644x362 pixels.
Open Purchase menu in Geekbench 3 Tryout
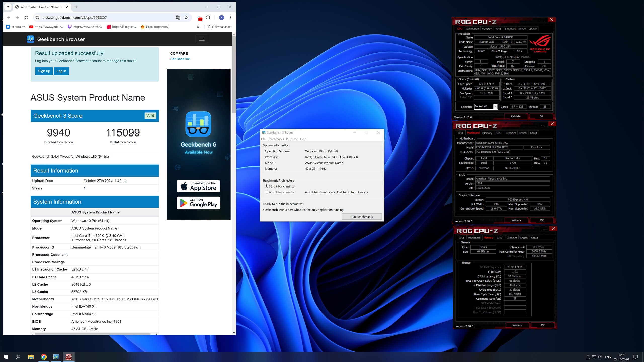292,139
